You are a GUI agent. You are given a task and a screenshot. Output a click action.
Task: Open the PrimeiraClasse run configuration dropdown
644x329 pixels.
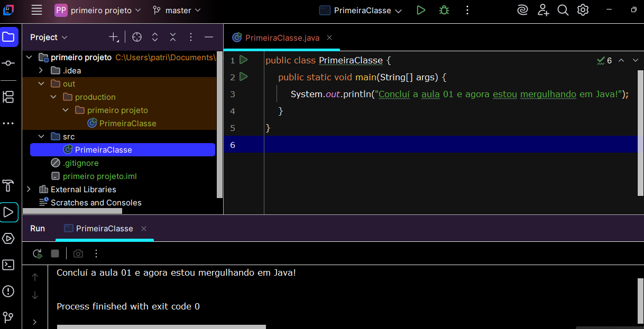click(x=362, y=10)
